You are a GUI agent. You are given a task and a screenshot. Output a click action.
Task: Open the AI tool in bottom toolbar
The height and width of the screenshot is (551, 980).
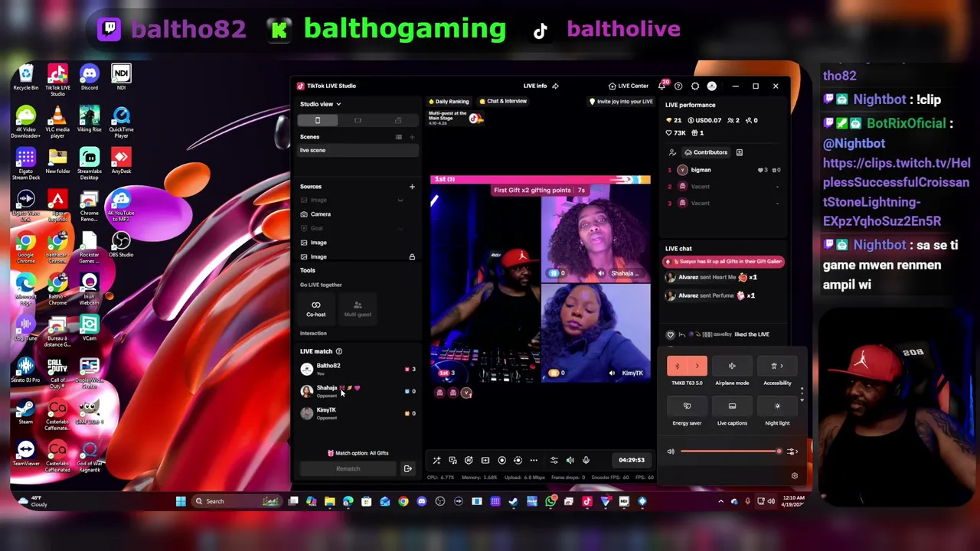tap(469, 461)
